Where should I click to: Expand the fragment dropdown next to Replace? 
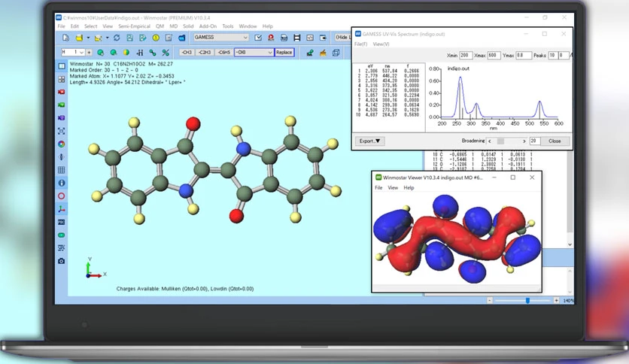[269, 53]
